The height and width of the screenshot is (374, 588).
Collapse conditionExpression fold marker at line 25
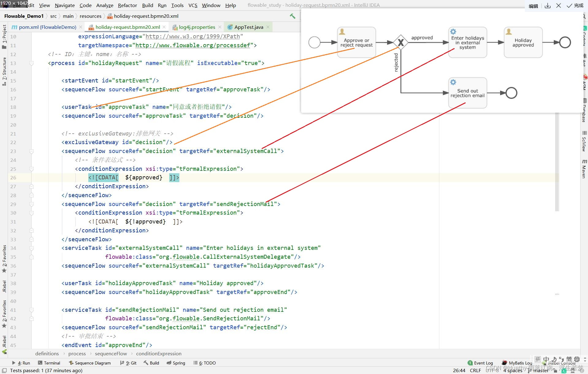(31, 169)
